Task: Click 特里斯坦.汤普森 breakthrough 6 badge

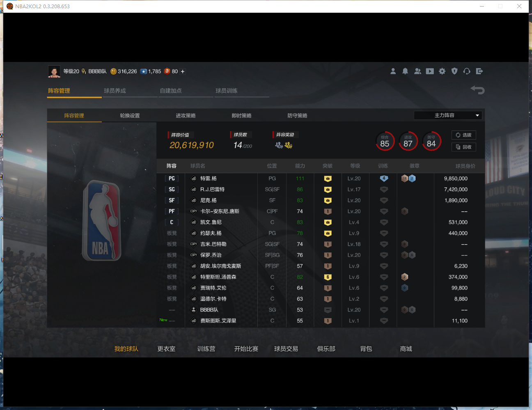Action: coord(328,277)
